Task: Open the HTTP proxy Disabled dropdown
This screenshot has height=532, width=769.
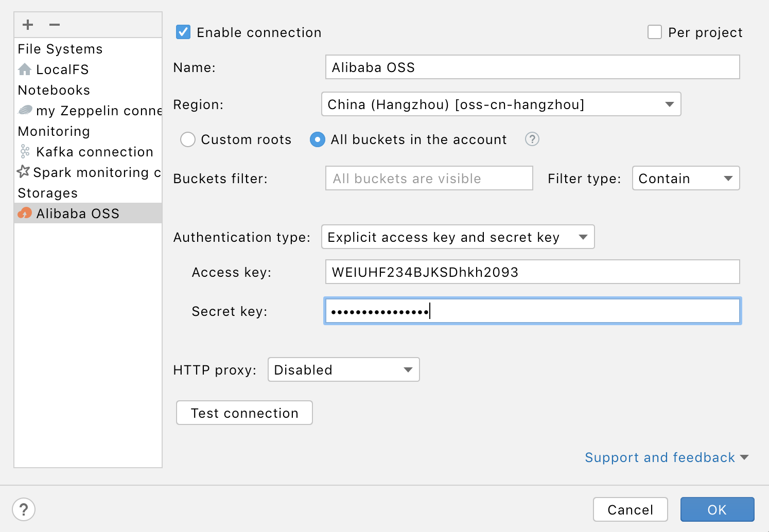Action: pyautogui.click(x=343, y=369)
